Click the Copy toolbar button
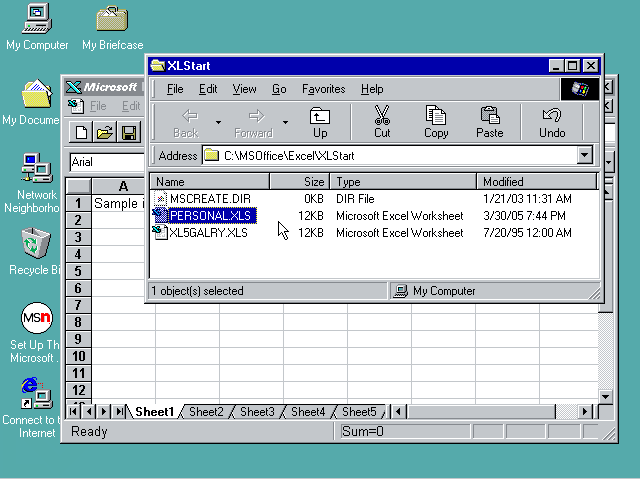The height and width of the screenshot is (480, 640). coord(436,122)
